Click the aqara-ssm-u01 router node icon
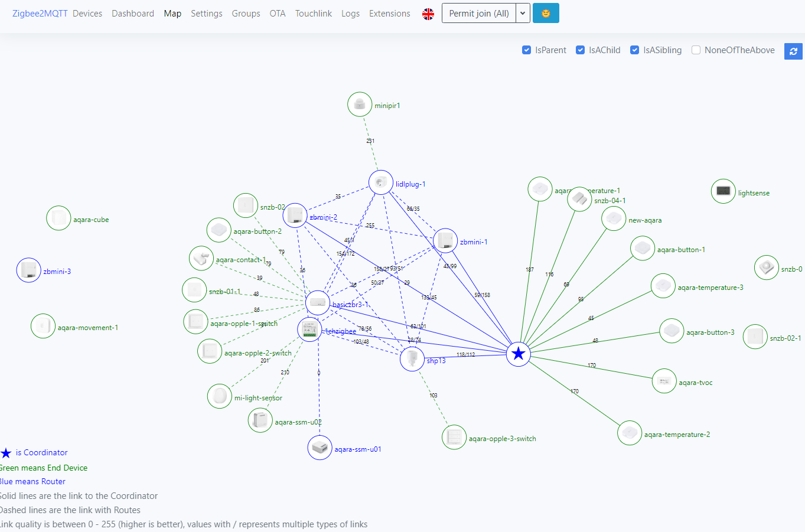The image size is (805, 532). 320,448
